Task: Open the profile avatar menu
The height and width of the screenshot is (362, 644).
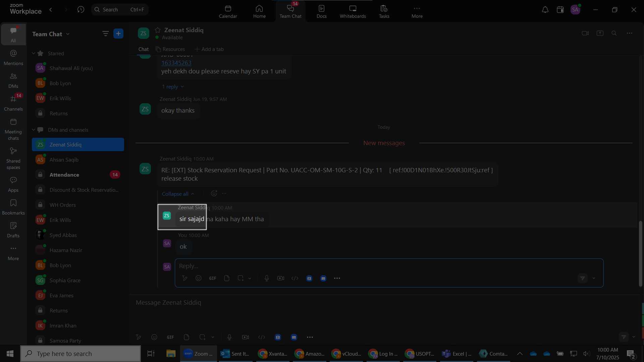Action: (x=576, y=10)
